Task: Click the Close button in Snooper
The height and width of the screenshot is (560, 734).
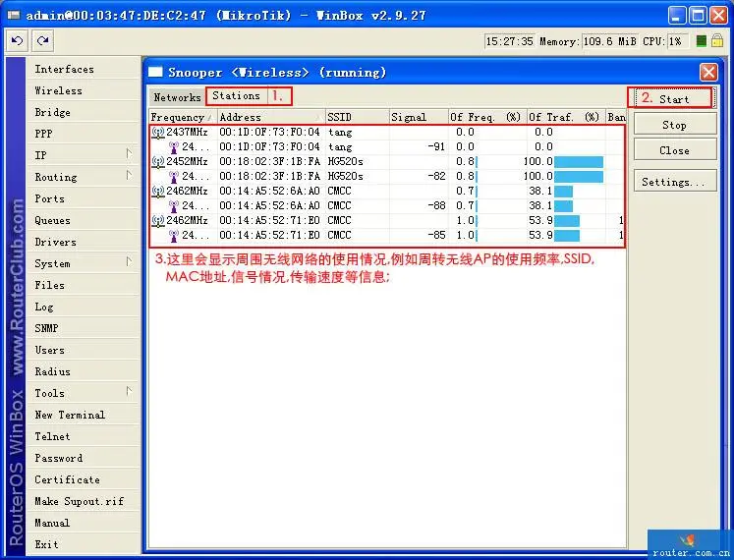Action: click(x=674, y=150)
